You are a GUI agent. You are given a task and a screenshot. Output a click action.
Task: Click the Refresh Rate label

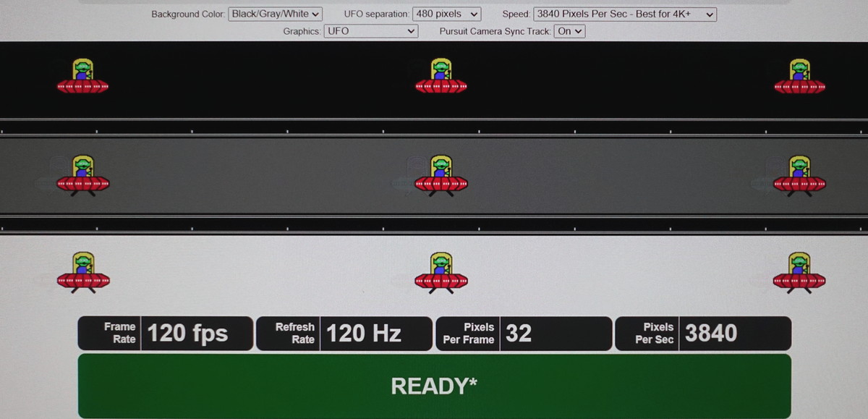tap(295, 333)
